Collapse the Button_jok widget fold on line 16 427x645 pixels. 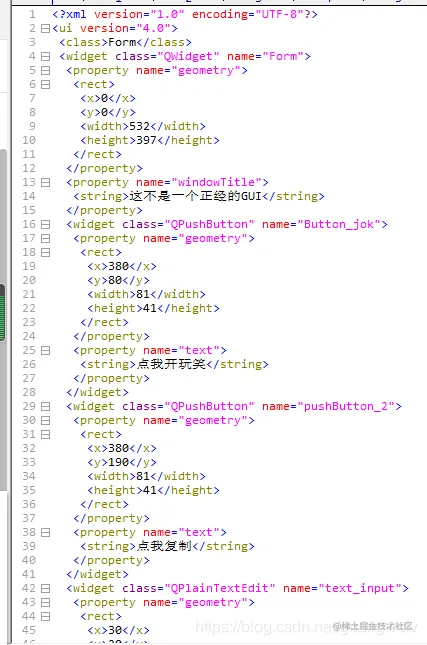46,224
